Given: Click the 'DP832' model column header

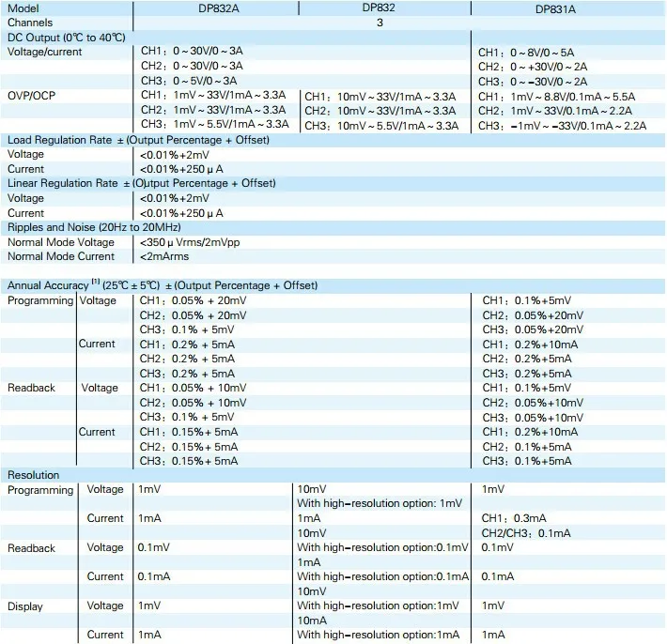Looking at the screenshot, I should 379,8.
